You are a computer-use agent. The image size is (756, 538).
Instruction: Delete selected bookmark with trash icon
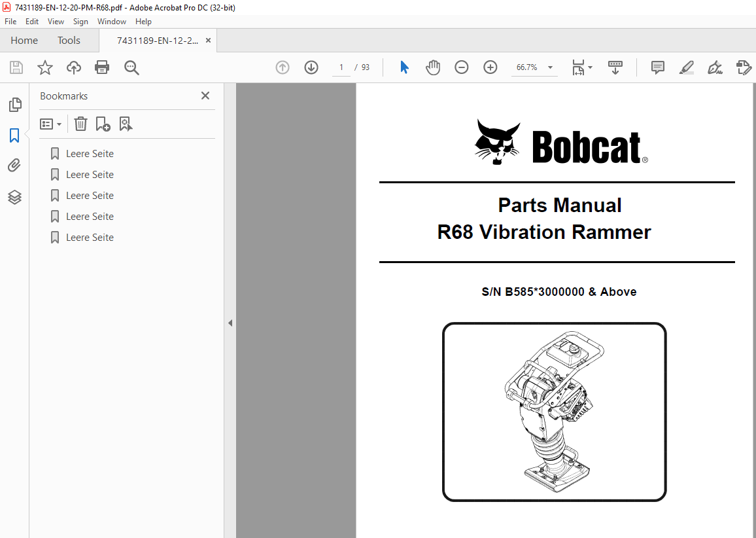coord(80,124)
